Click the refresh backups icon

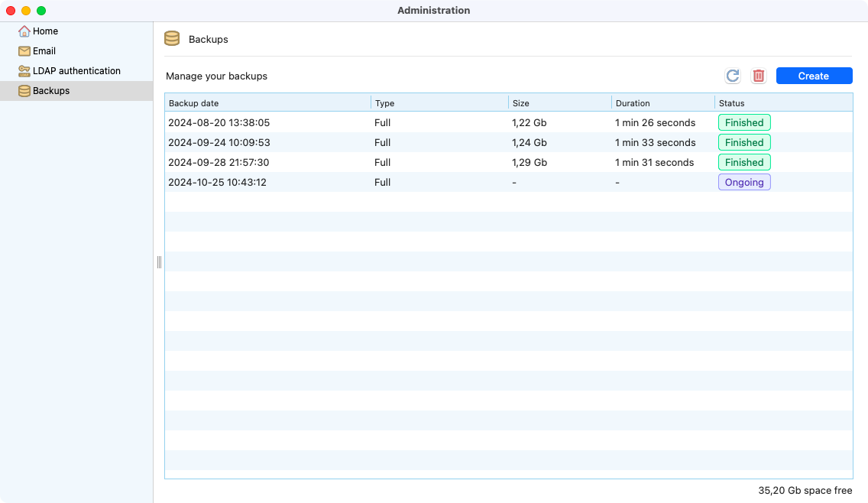point(732,76)
